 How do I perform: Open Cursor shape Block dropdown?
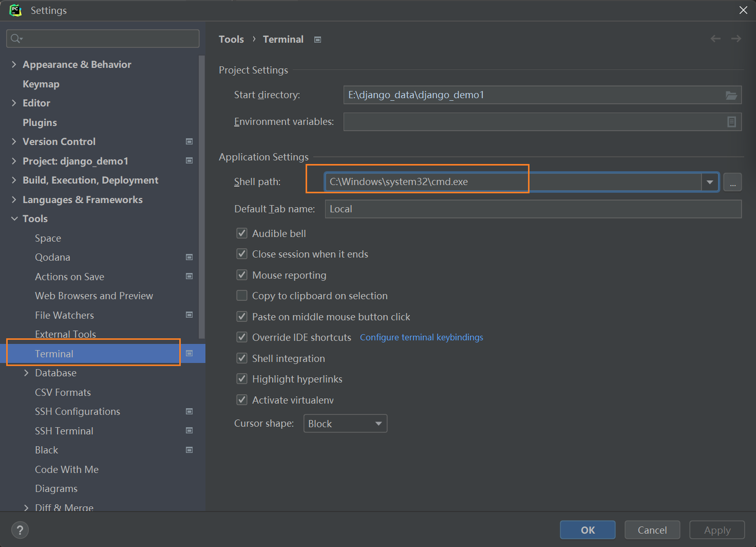pos(345,424)
